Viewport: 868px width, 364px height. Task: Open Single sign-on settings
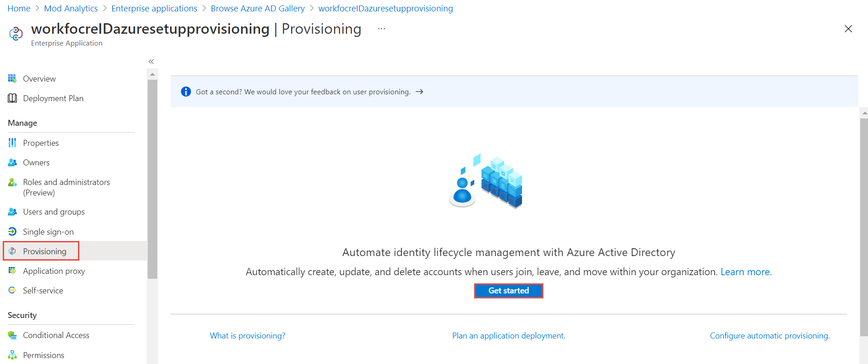[48, 231]
